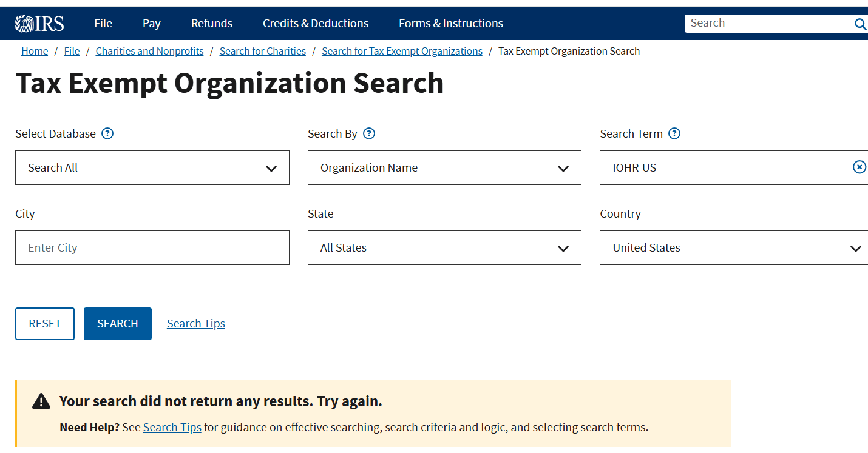This screenshot has height=453, width=868.
Task: Open help icon next to Search By
Action: 369,133
